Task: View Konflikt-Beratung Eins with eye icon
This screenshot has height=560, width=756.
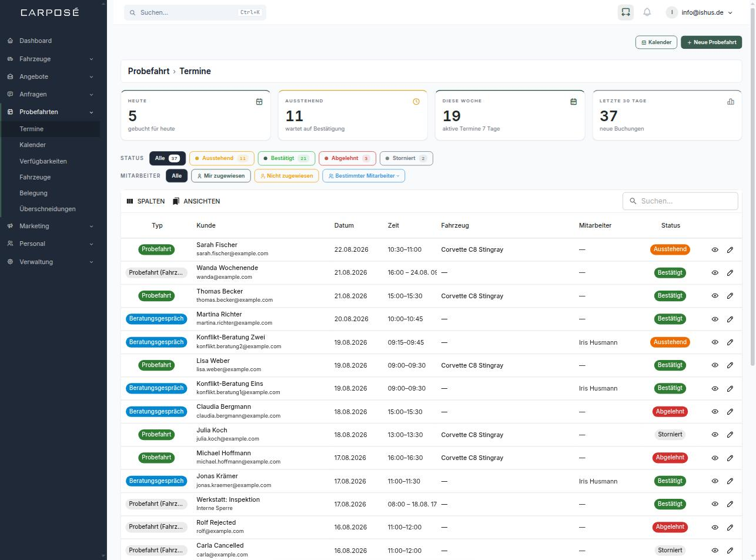Action: [715, 388]
